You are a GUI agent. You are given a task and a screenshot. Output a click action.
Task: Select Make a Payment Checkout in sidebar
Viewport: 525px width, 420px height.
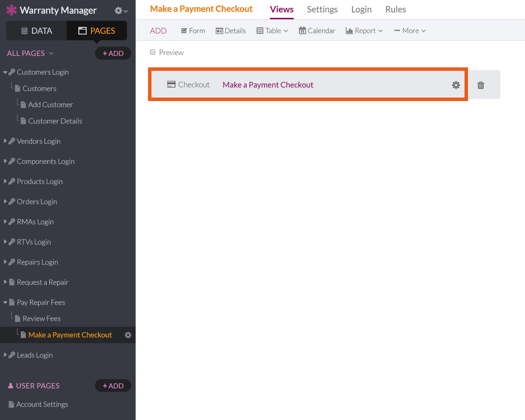point(70,335)
